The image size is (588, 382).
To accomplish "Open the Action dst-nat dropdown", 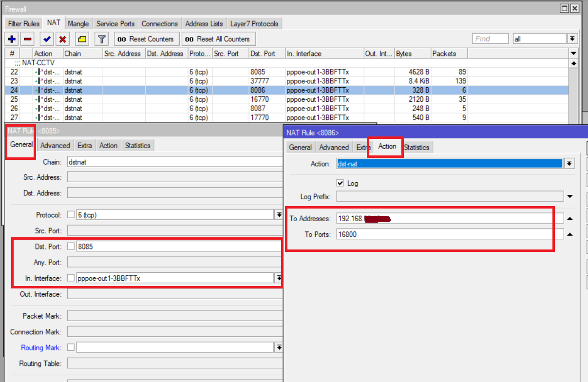I will 569,164.
